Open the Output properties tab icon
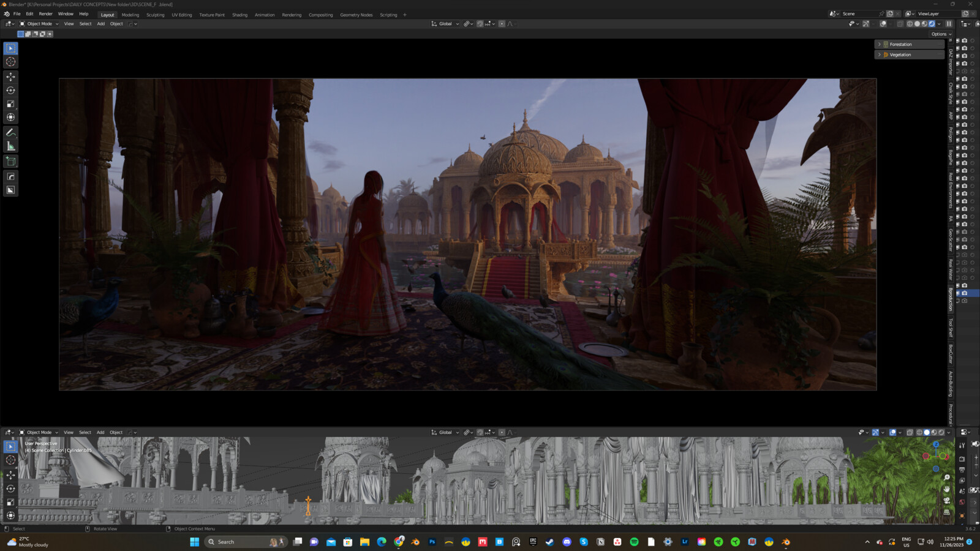The height and width of the screenshot is (551, 980). (962, 470)
